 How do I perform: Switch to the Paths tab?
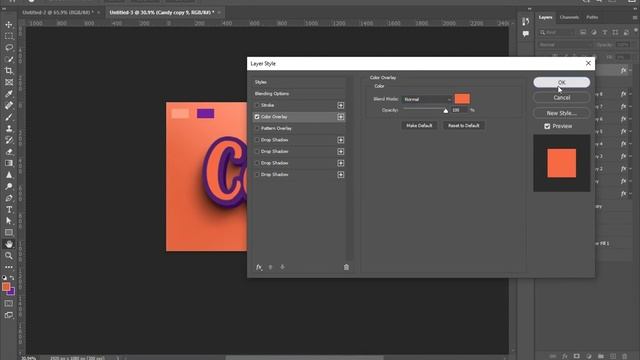click(x=592, y=17)
